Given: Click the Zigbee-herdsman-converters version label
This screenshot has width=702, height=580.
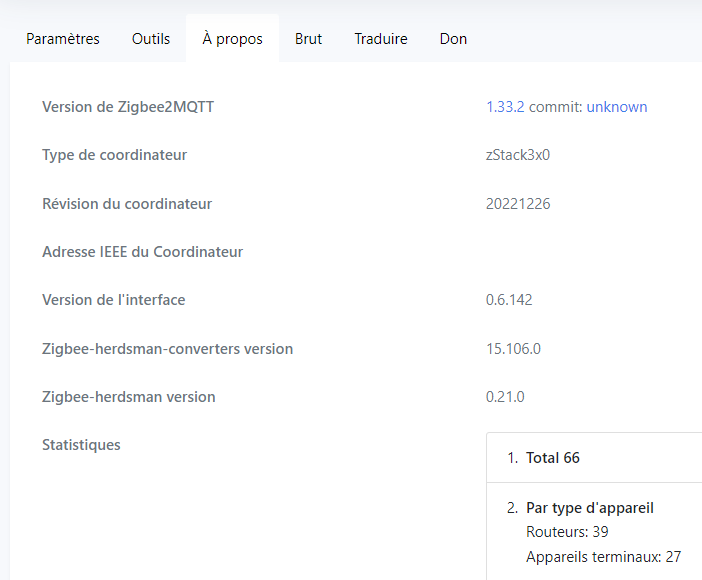Looking at the screenshot, I should [167, 349].
